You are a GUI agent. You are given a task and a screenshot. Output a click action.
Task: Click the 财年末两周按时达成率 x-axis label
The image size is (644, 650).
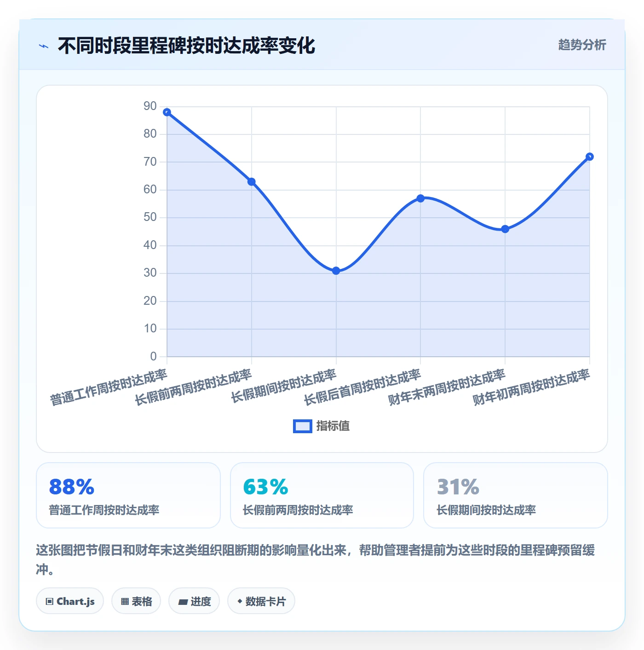pyautogui.click(x=447, y=387)
